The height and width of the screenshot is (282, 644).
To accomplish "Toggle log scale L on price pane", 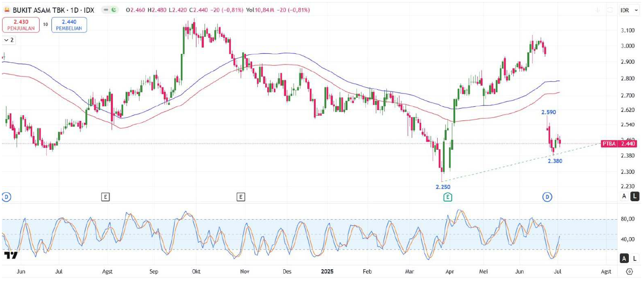I will pyautogui.click(x=635, y=196).
